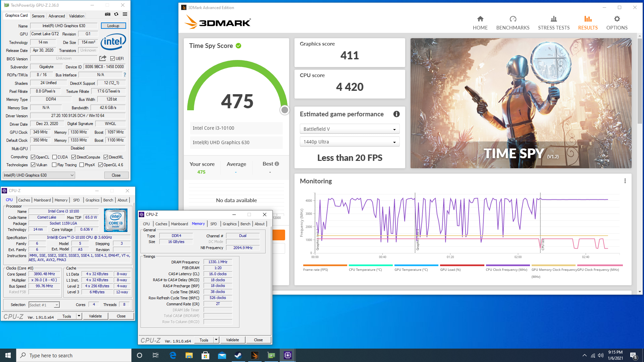The width and height of the screenshot is (644, 362).
Task: Click the Bus Interface question mark in GPU-Z
Action: (x=125, y=75)
